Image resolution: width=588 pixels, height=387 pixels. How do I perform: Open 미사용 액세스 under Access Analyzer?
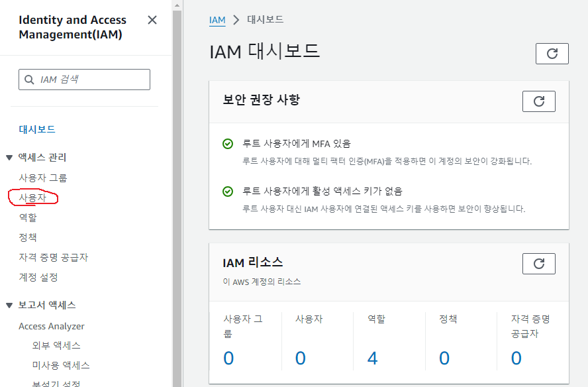(61, 365)
